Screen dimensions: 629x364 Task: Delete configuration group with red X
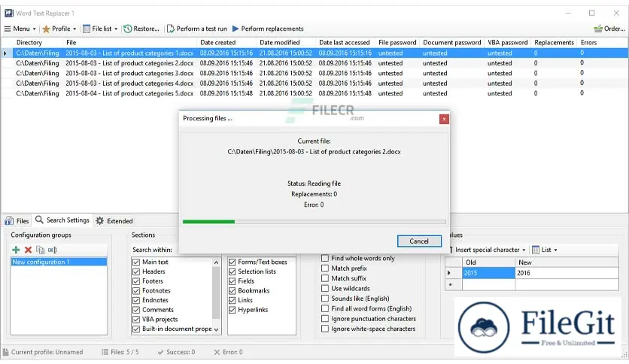[28, 250]
